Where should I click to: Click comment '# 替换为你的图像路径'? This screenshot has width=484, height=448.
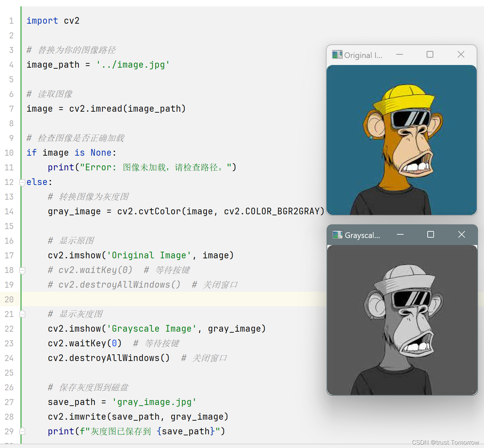71,50
